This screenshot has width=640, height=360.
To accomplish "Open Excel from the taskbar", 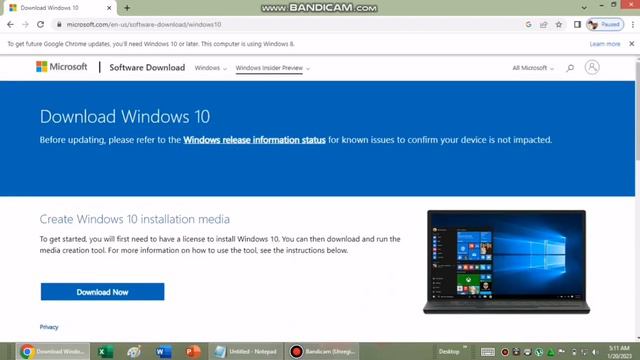I will coord(105,351).
